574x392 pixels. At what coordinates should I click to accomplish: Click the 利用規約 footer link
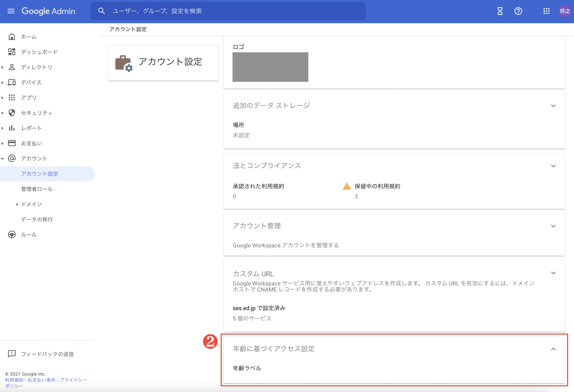(14, 380)
